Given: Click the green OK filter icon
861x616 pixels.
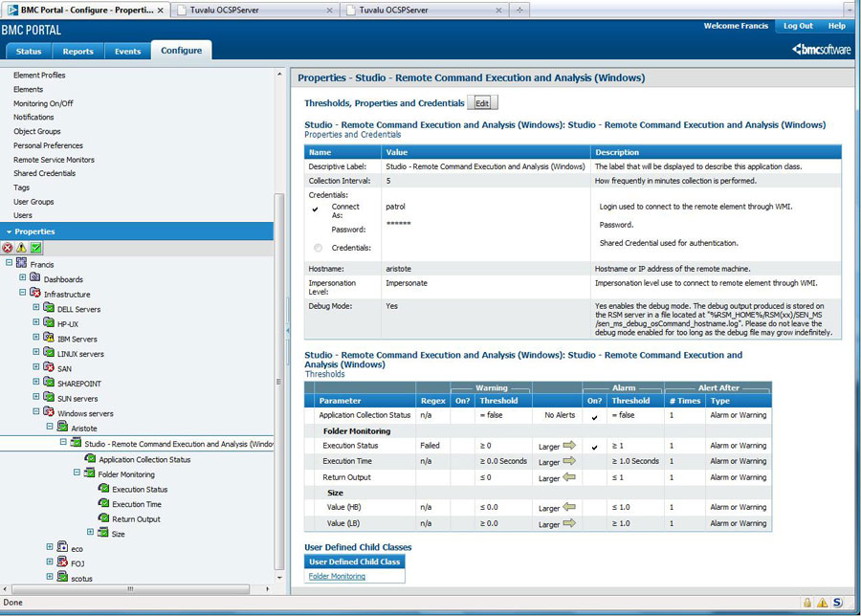Looking at the screenshot, I should 35,248.
